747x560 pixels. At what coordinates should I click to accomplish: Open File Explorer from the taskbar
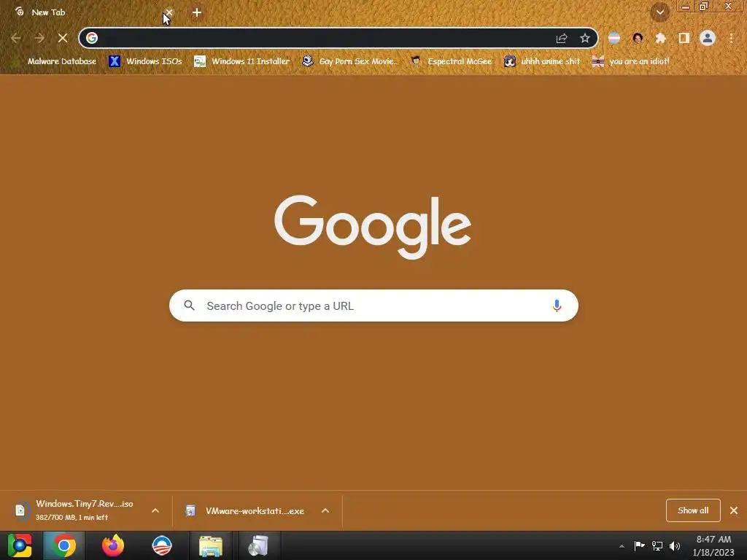(x=211, y=545)
